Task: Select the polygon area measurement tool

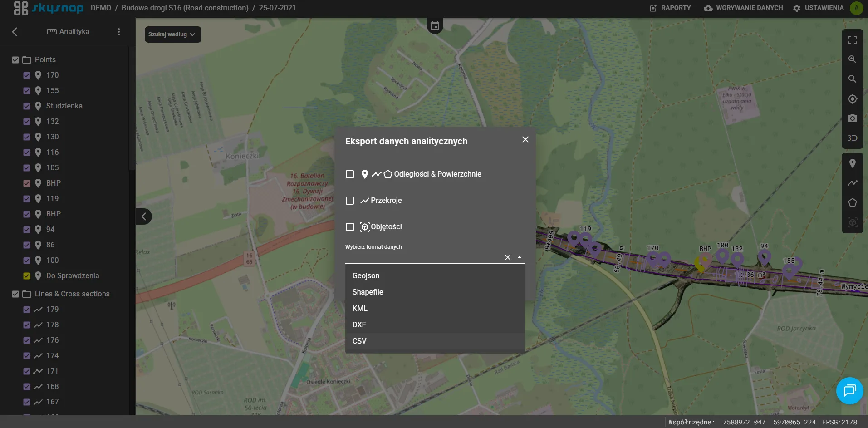Action: (852, 202)
